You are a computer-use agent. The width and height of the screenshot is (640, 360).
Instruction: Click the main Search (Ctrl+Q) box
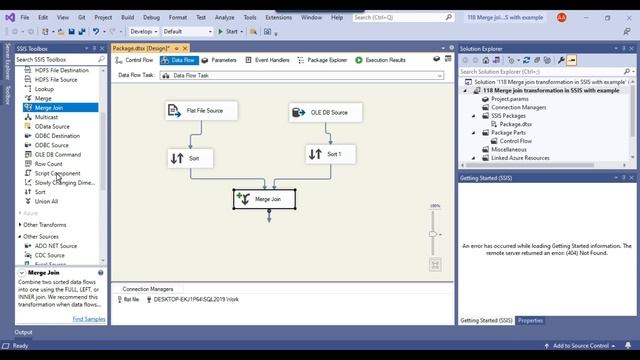(403, 18)
